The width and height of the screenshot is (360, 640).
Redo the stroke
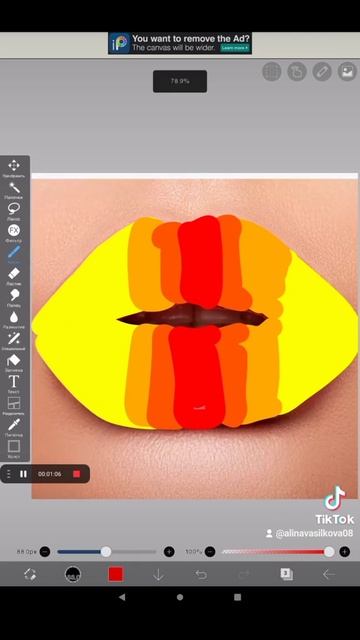point(244,575)
